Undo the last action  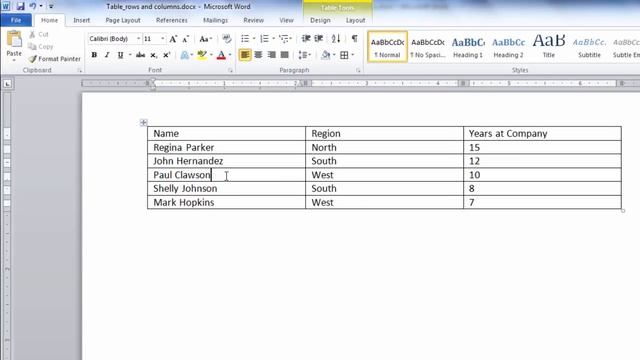(x=33, y=6)
